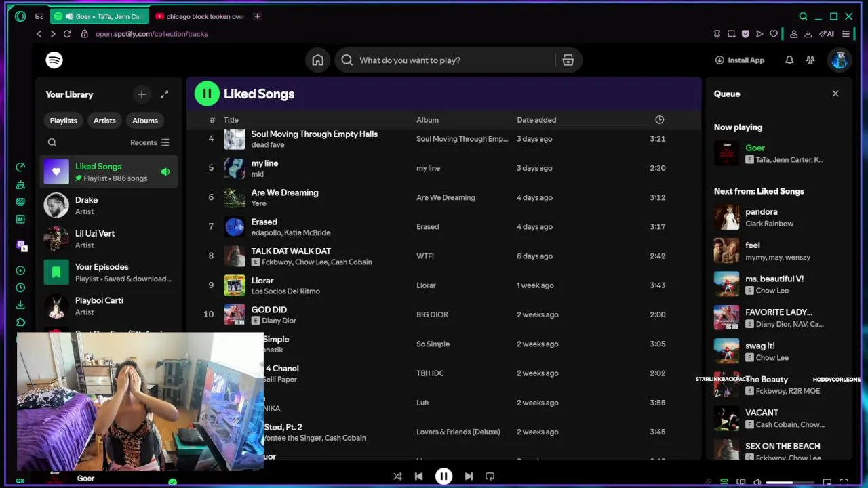This screenshot has width=868, height=488.
Task: Open Your Episodes playlist
Action: pyautogui.click(x=108, y=272)
